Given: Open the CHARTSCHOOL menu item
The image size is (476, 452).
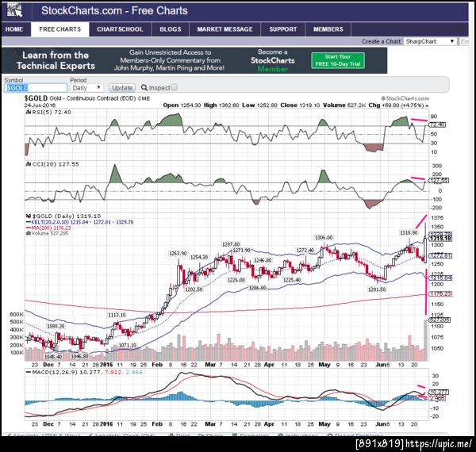Looking at the screenshot, I should 120,29.
